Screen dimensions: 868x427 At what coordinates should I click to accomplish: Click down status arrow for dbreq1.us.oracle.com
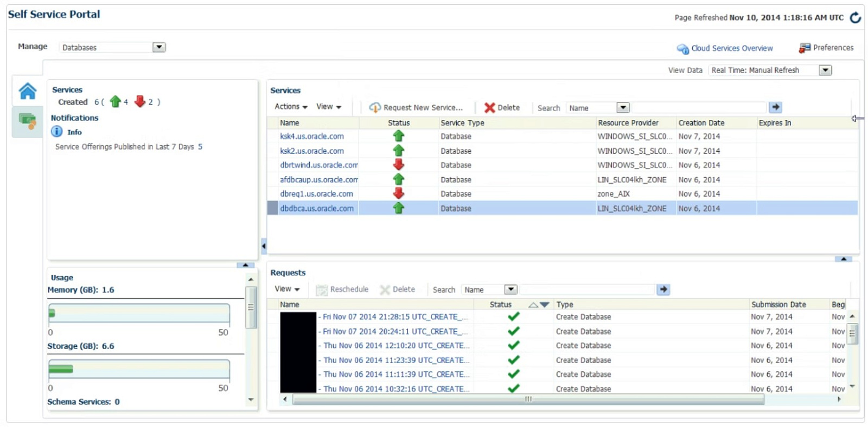(399, 193)
